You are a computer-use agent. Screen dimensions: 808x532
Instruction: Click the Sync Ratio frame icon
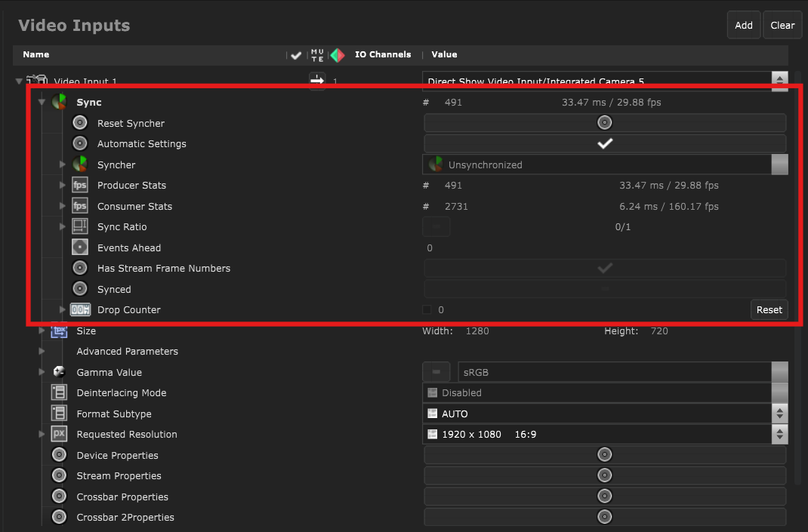(x=80, y=226)
